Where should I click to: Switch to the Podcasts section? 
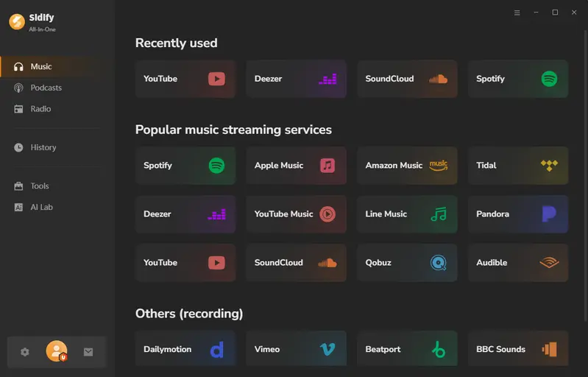tap(46, 88)
